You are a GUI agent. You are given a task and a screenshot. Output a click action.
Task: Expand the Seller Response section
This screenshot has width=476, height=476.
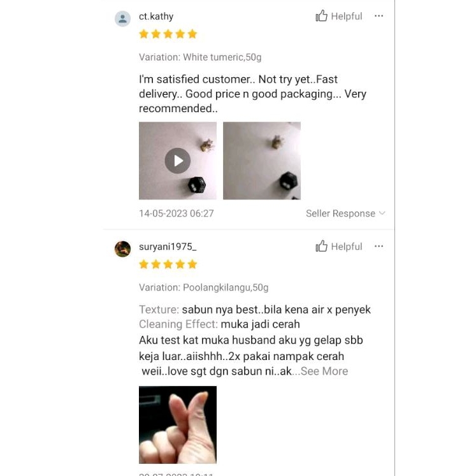(345, 213)
